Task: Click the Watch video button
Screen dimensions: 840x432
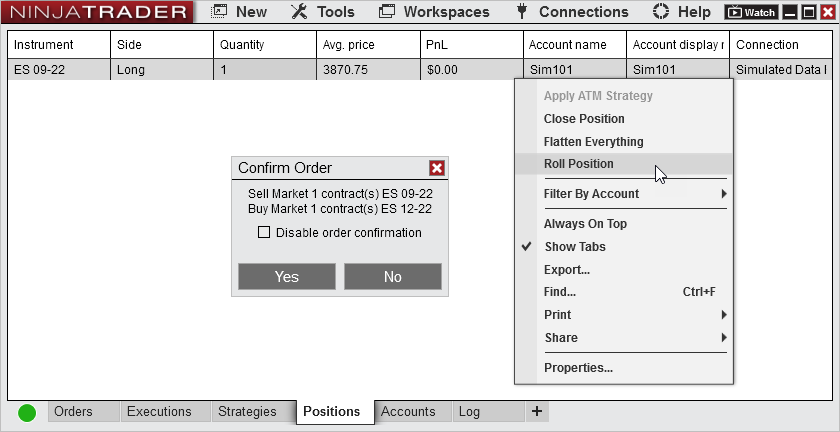Action: pyautogui.click(x=750, y=13)
